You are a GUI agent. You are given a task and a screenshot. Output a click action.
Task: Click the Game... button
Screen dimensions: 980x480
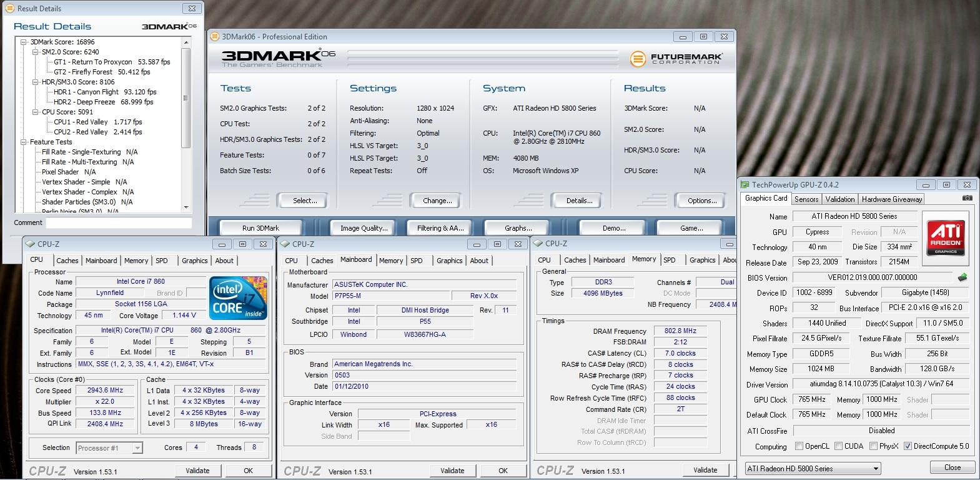pos(691,228)
